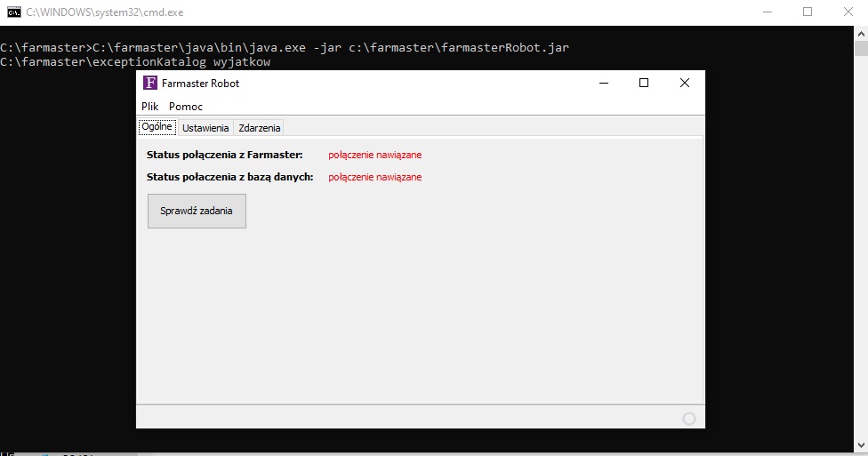
Task: Click the Sprawdź zadania button
Action: pyautogui.click(x=197, y=211)
